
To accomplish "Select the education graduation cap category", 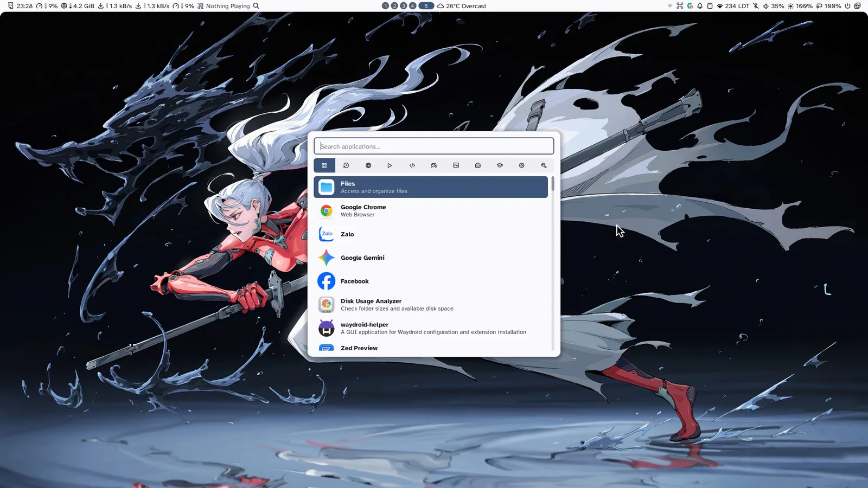I will 500,165.
